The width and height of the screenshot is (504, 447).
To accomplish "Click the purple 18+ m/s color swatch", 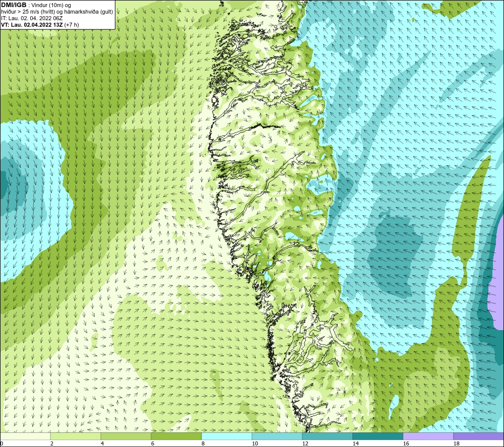I will click(x=479, y=436).
